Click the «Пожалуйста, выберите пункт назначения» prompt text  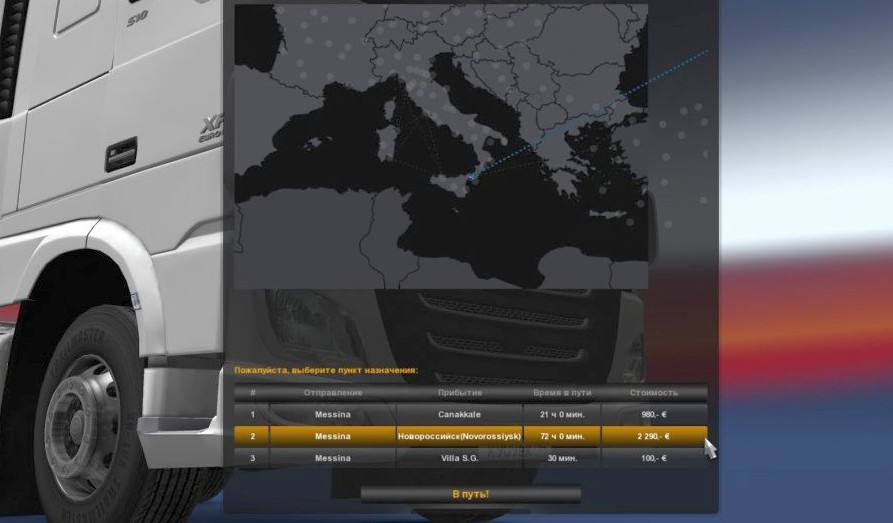click(326, 371)
